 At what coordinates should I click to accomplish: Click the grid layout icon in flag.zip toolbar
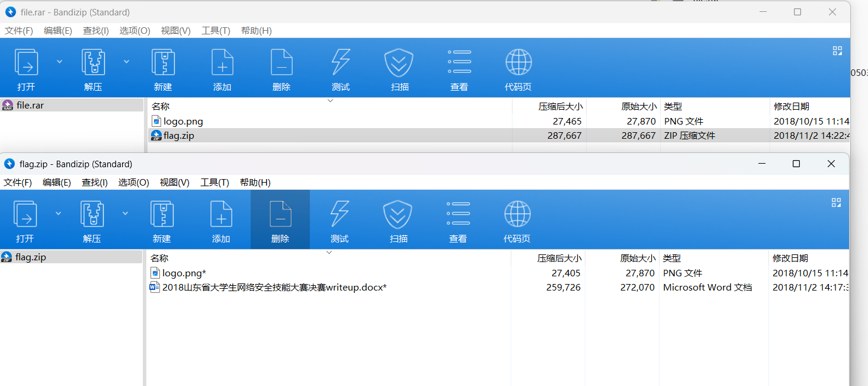(836, 203)
